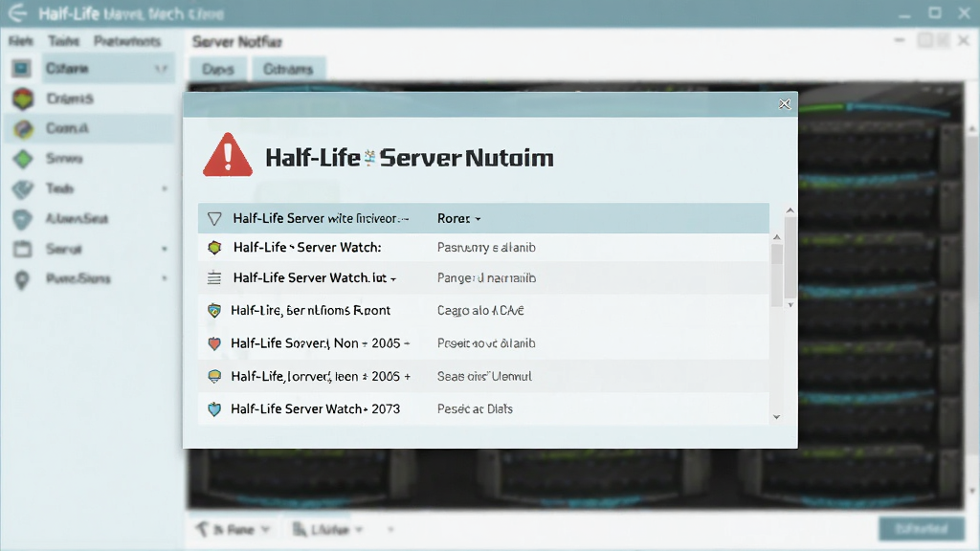Select the 'Half-Life Server Watch:' row text
The width and height of the screenshot is (980, 551).
pos(307,248)
